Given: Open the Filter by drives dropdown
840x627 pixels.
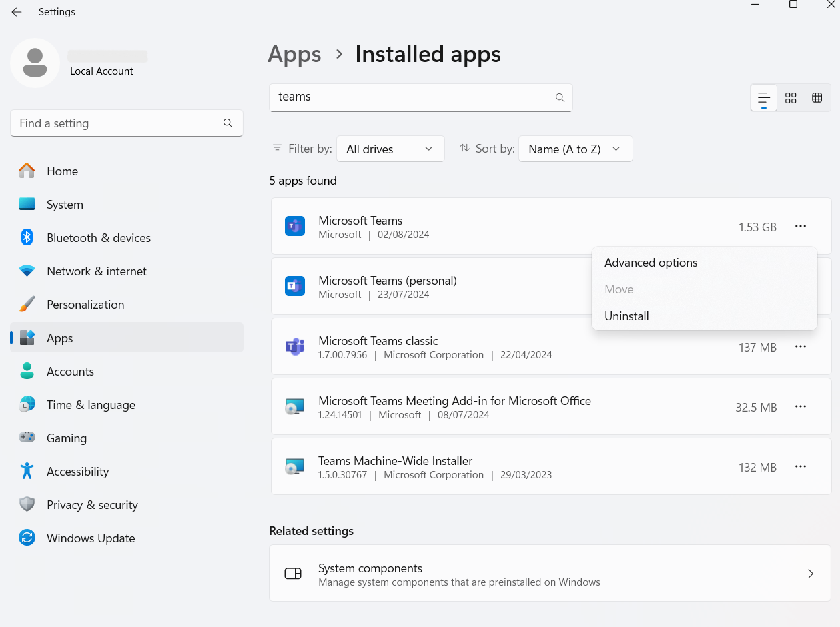Looking at the screenshot, I should tap(390, 149).
